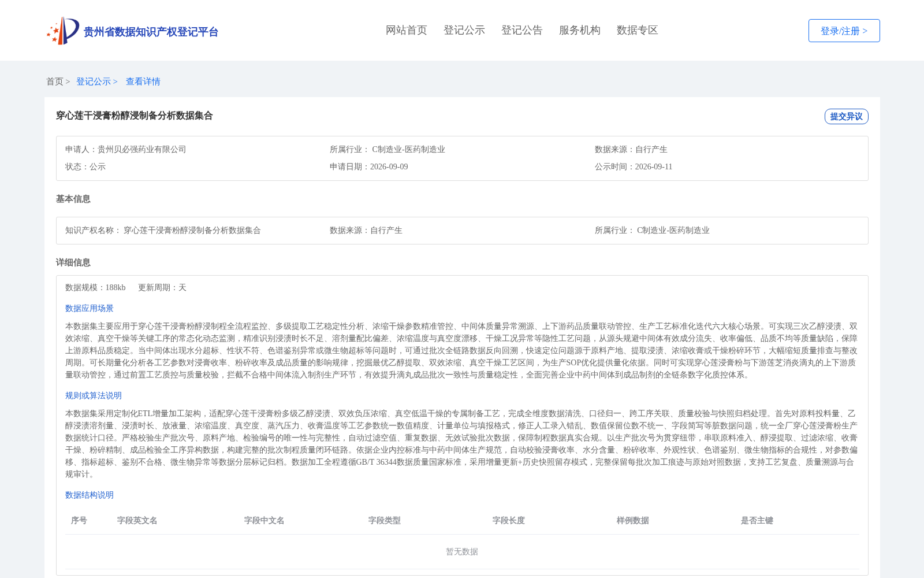Image resolution: width=924 pixels, height=578 pixels.
Task: Open 数据专区 menu item
Action: point(638,30)
